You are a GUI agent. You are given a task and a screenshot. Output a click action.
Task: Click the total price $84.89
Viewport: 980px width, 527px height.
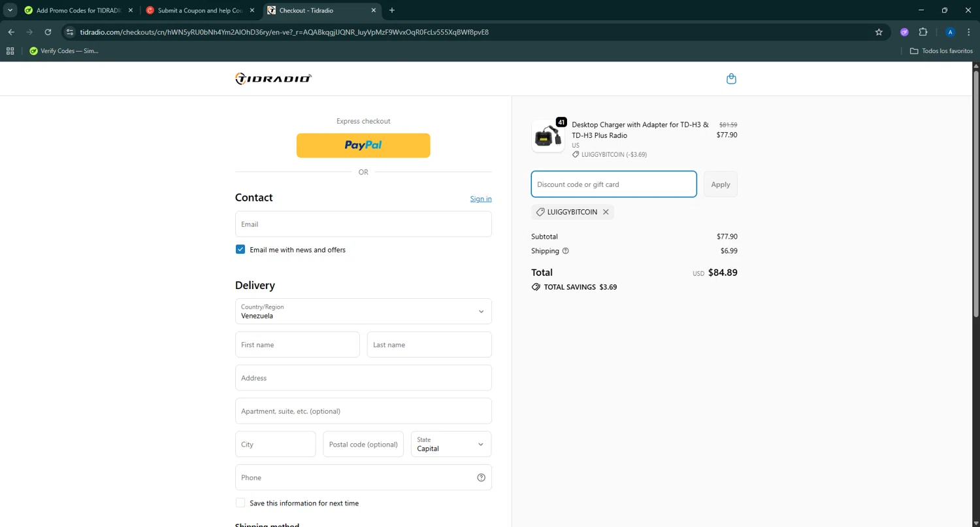coord(723,273)
